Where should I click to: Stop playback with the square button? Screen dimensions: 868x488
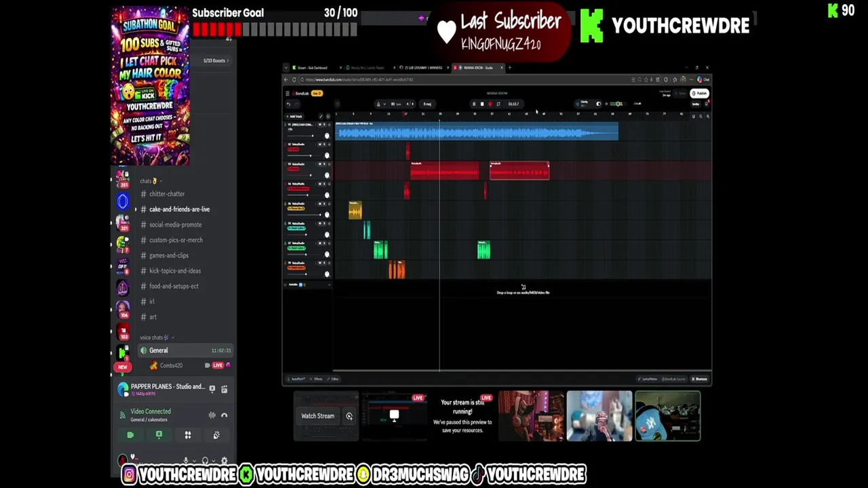[482, 104]
